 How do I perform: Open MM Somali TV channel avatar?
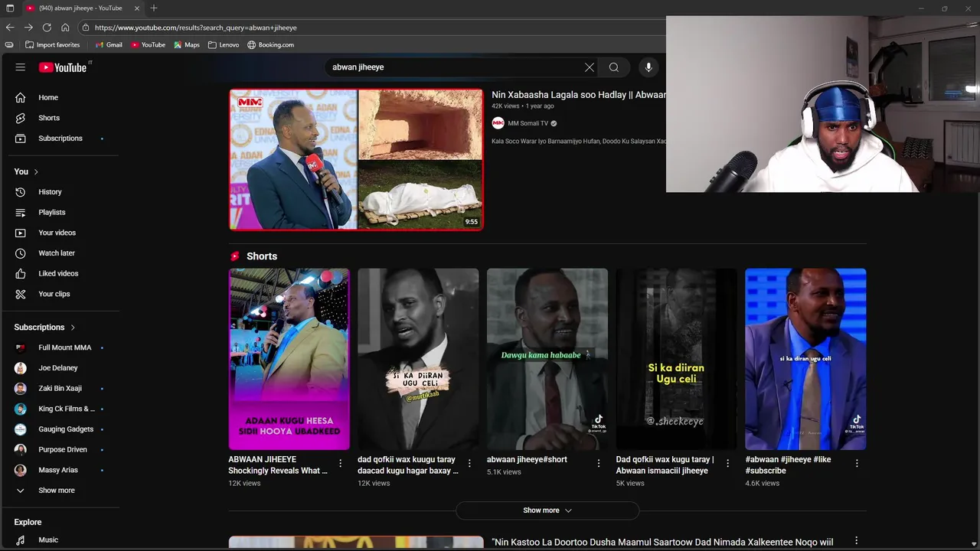(498, 123)
